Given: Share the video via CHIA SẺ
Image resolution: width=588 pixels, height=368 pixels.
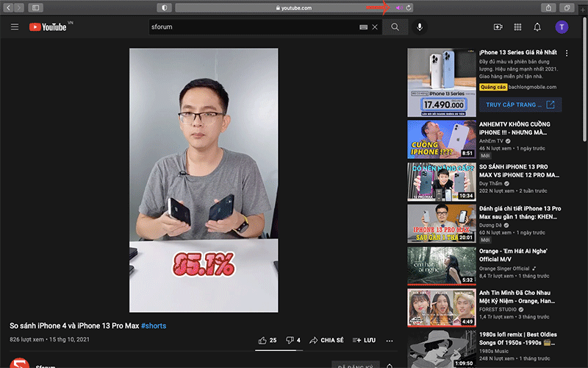Looking at the screenshot, I should coord(326,340).
